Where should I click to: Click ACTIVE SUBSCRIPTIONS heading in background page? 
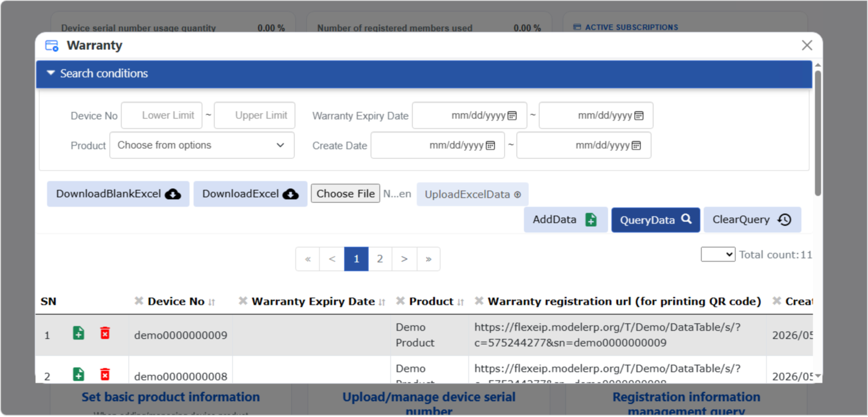(631, 27)
